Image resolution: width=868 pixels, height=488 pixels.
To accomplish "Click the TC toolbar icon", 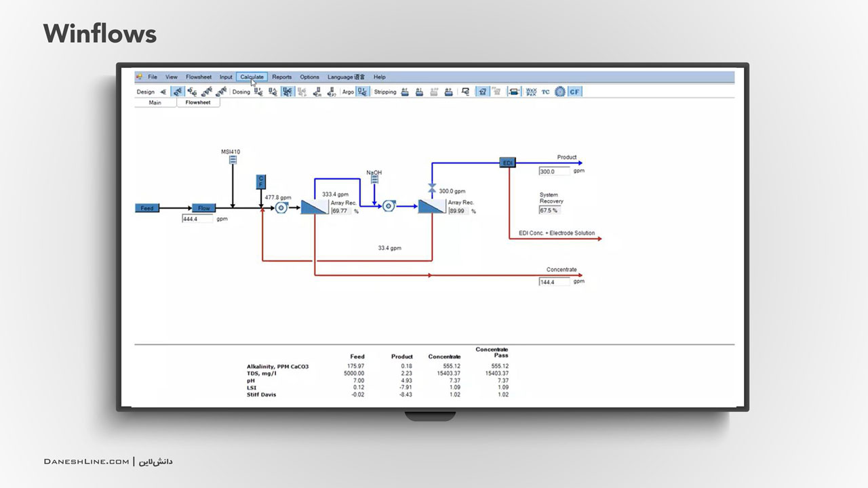I will 545,91.
